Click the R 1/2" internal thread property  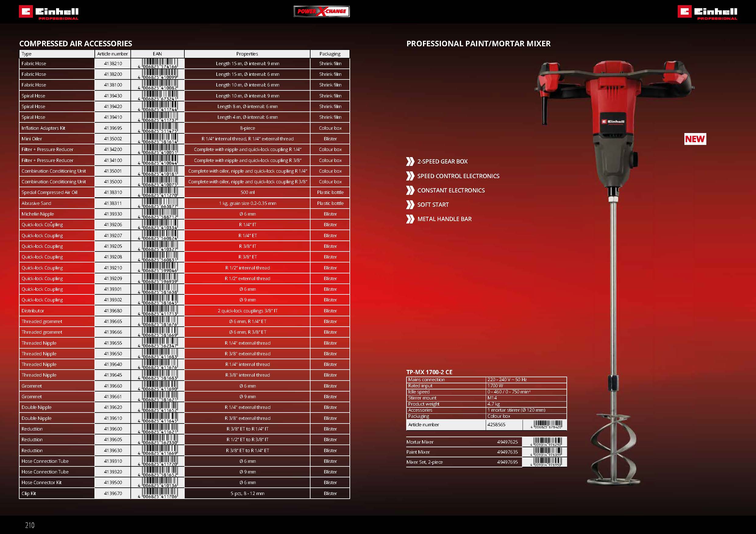(248, 268)
